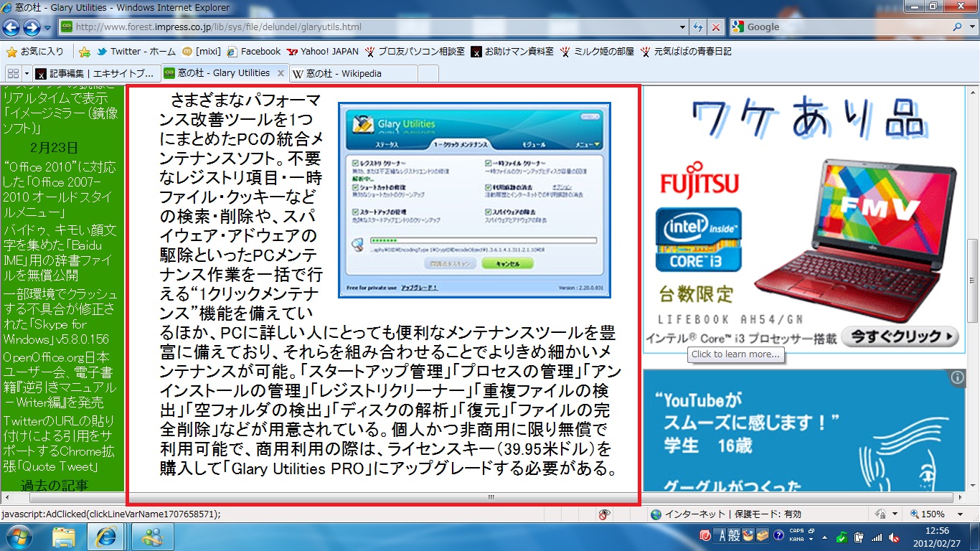Viewport: 980px width, 551px height.
Task: Open the OpenOffice.org 逆引きマニュアル article link
Action: tap(59, 380)
